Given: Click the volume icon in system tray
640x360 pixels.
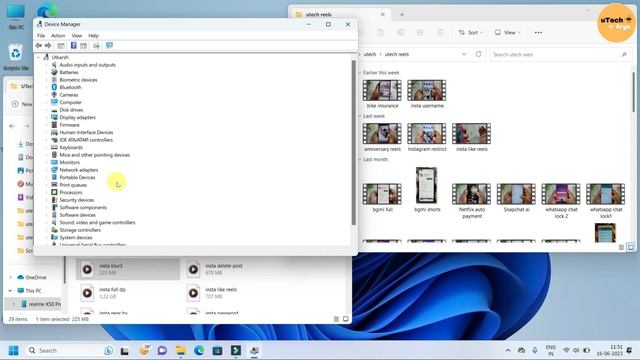Looking at the screenshot, I should [576, 351].
